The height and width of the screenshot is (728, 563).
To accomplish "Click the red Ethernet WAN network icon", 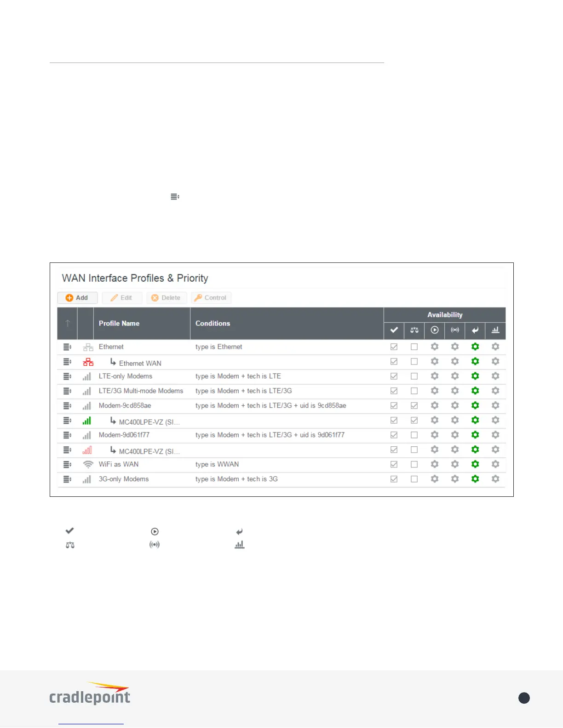I will click(x=88, y=362).
